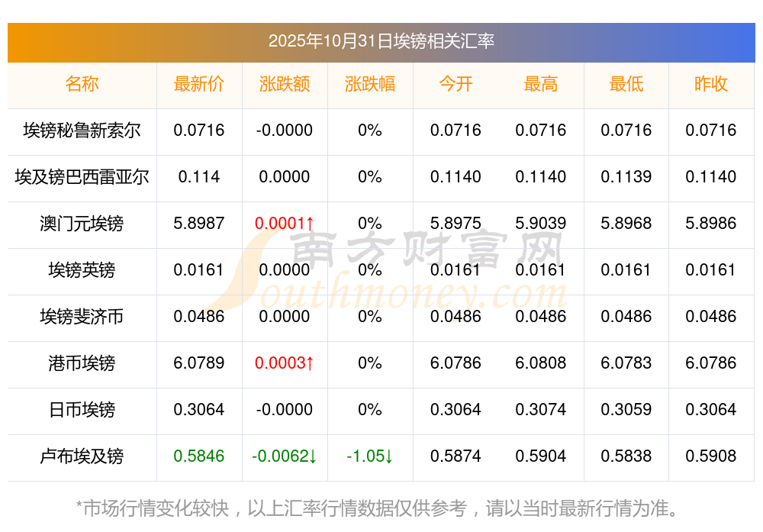Click the 埃镑斐济币 涨跌幅 0% cell
Image resolution: width=763 pixels, height=532 pixels.
point(370,317)
